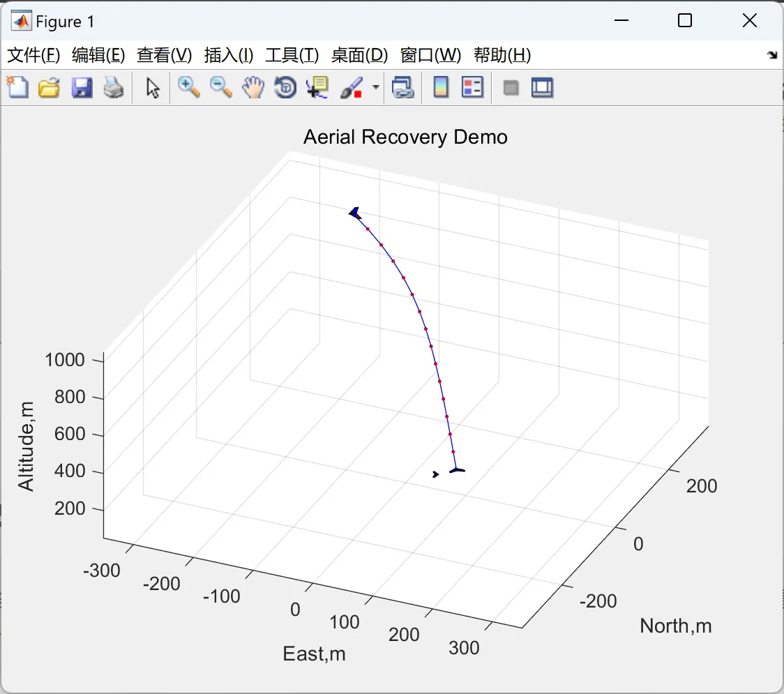Select the plot title Aerial Recovery Demo
This screenshot has width=784, height=694.
click(405, 137)
